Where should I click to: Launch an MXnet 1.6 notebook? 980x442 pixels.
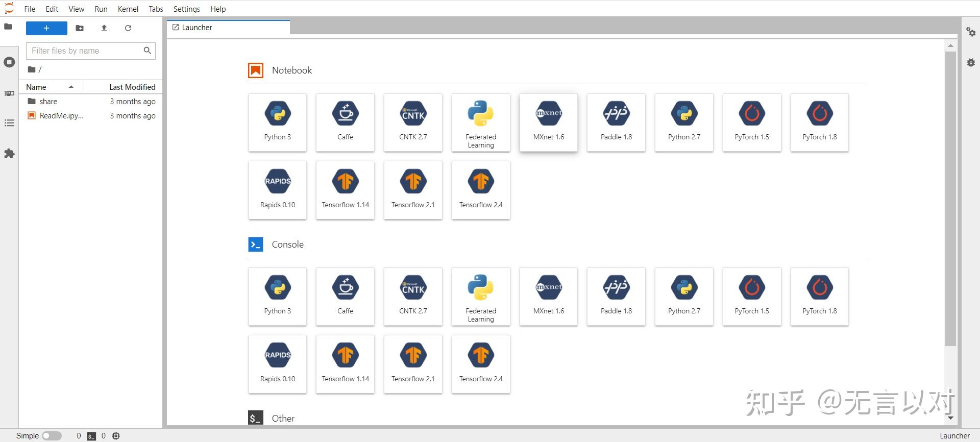(549, 122)
